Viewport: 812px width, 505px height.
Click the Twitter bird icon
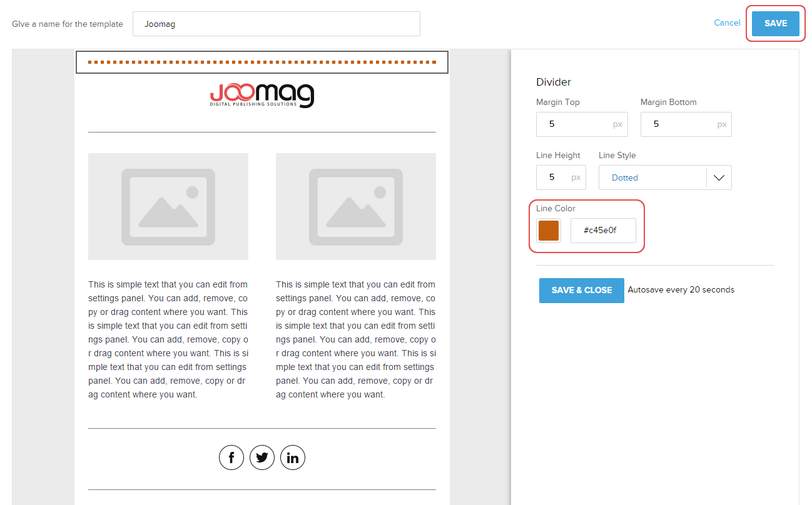pyautogui.click(x=262, y=457)
